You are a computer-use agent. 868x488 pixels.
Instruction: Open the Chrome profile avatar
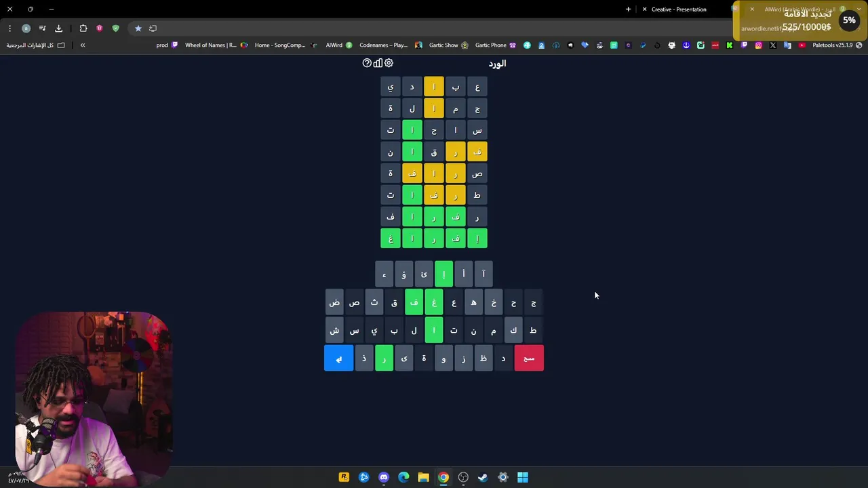click(x=26, y=28)
